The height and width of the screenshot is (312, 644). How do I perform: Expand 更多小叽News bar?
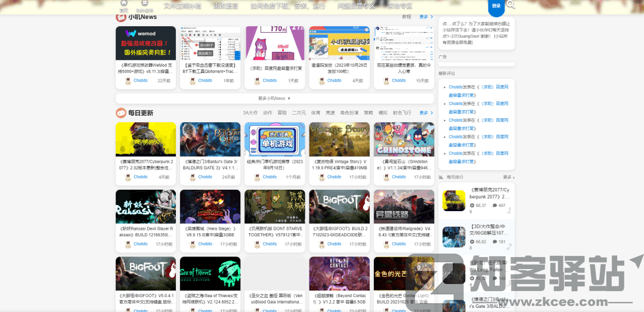coord(274,98)
